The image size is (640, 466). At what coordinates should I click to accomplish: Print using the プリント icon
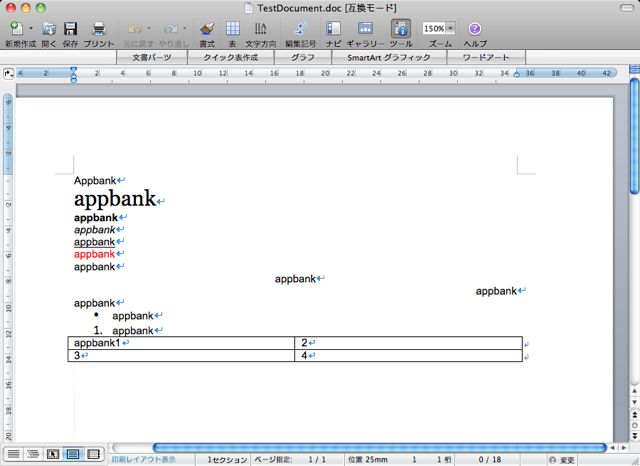click(99, 29)
